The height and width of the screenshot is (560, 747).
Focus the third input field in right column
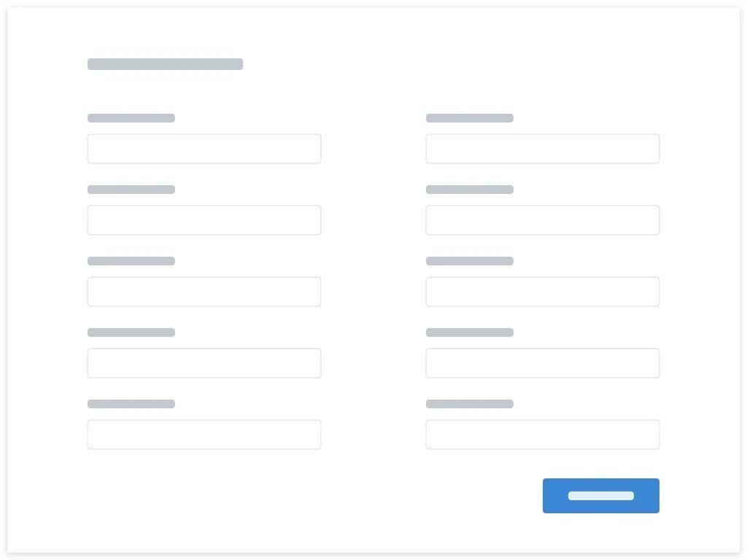tap(543, 292)
